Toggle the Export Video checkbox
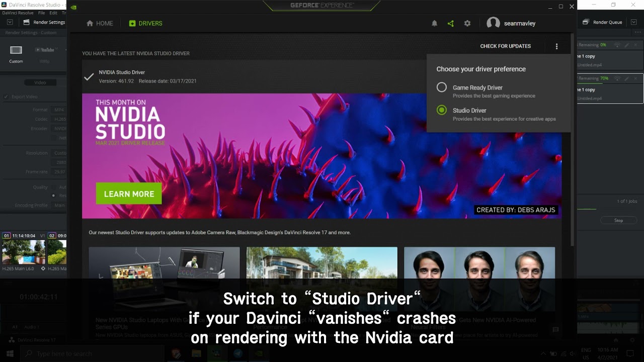This screenshot has width=644, height=362. coord(7,97)
